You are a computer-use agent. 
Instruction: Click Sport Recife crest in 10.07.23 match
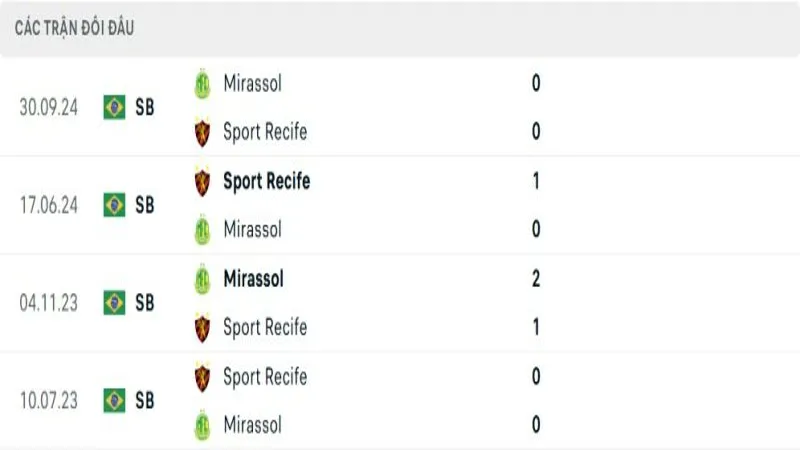[203, 377]
